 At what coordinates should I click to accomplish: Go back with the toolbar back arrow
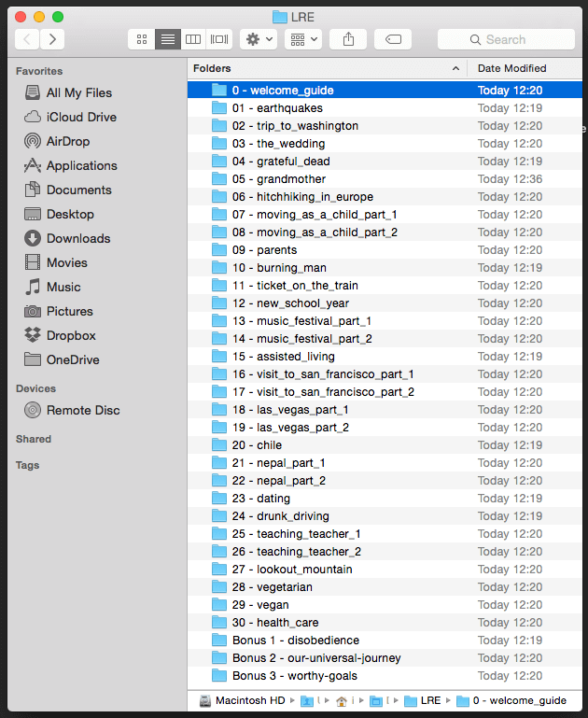pos(27,39)
